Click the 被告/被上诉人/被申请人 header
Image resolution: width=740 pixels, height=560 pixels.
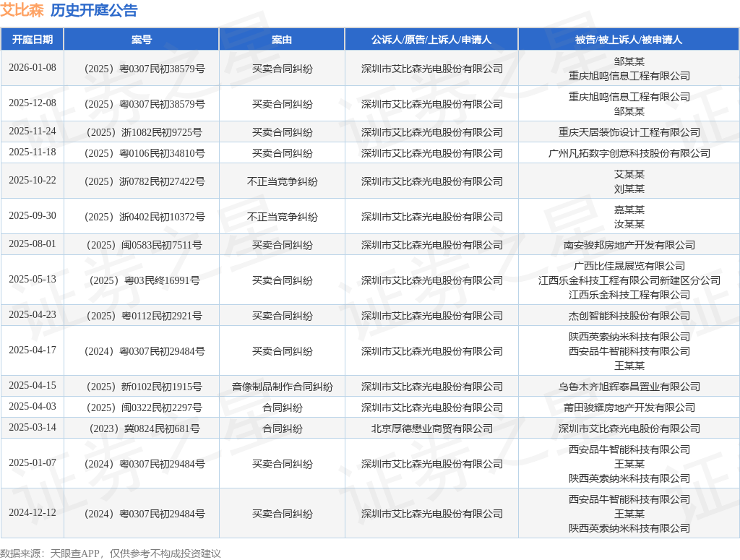[629, 40]
